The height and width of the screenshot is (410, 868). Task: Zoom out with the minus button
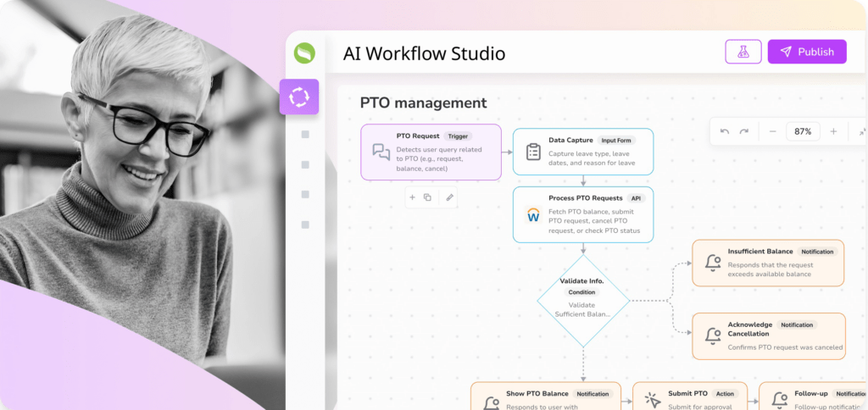click(773, 131)
